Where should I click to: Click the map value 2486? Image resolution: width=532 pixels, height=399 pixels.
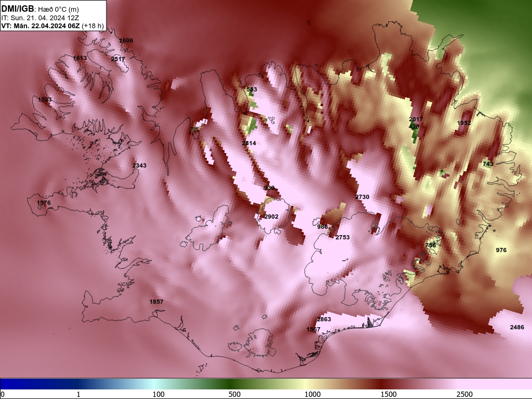(x=517, y=327)
